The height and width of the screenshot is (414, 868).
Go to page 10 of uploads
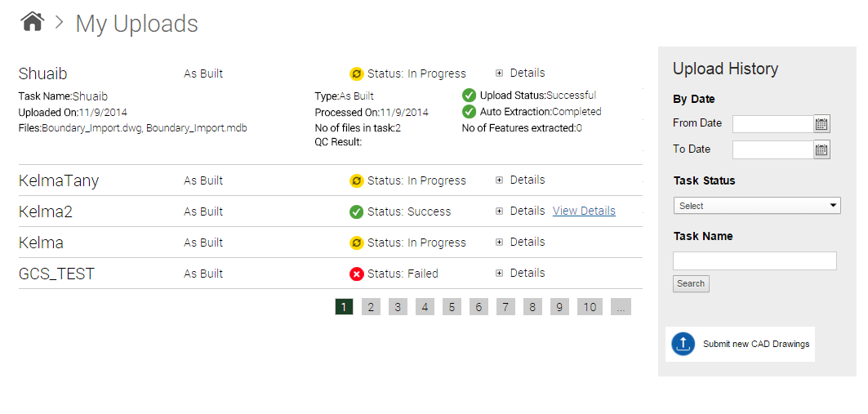point(590,307)
